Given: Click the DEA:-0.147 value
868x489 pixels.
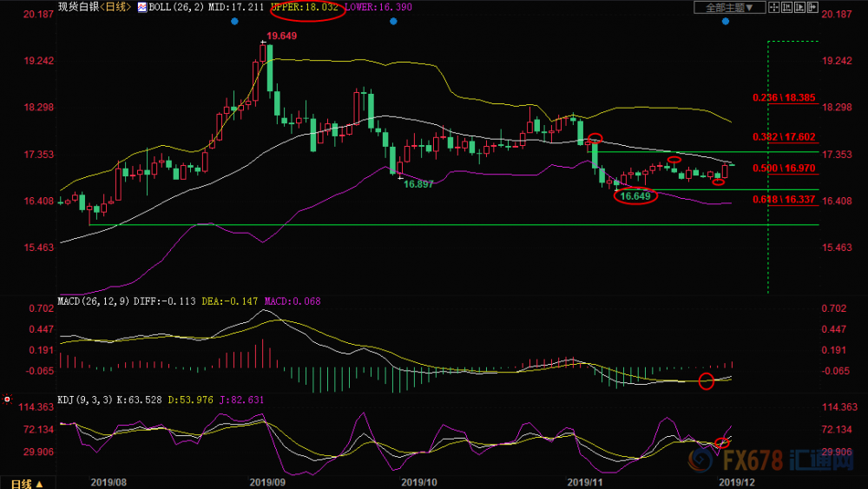Looking at the screenshot, I should 230,301.
